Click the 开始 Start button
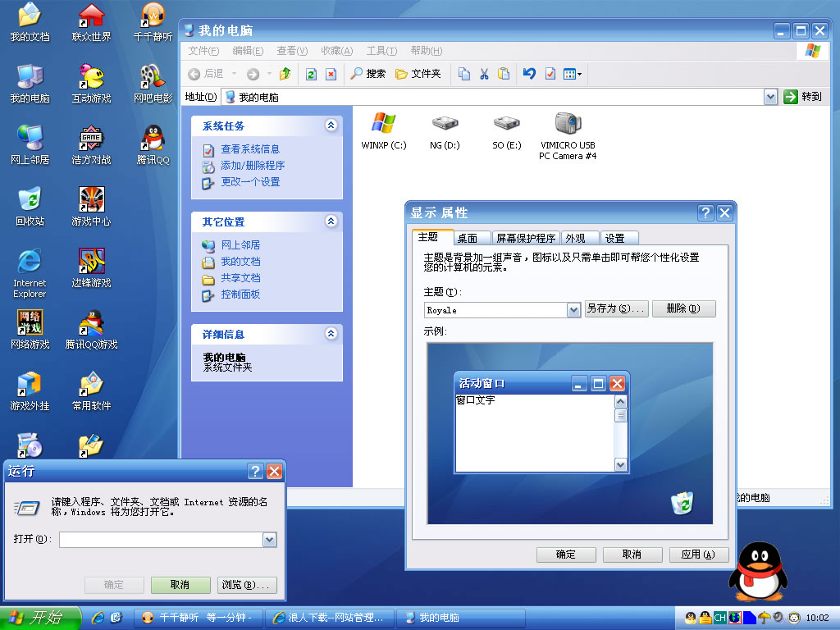This screenshot has width=840, height=630. [x=39, y=618]
